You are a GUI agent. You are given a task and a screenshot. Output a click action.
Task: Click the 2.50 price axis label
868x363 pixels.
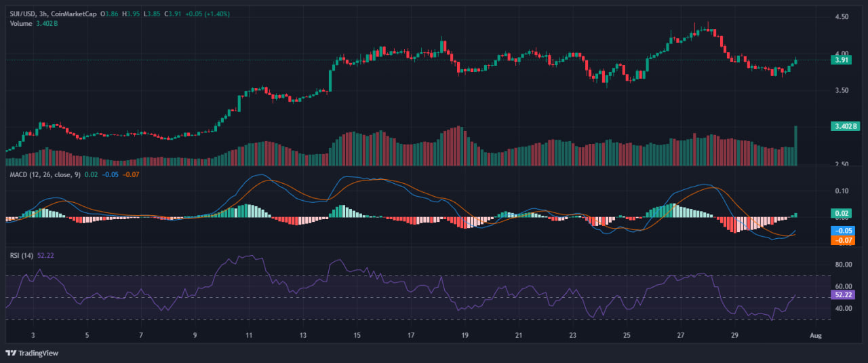[x=842, y=164]
